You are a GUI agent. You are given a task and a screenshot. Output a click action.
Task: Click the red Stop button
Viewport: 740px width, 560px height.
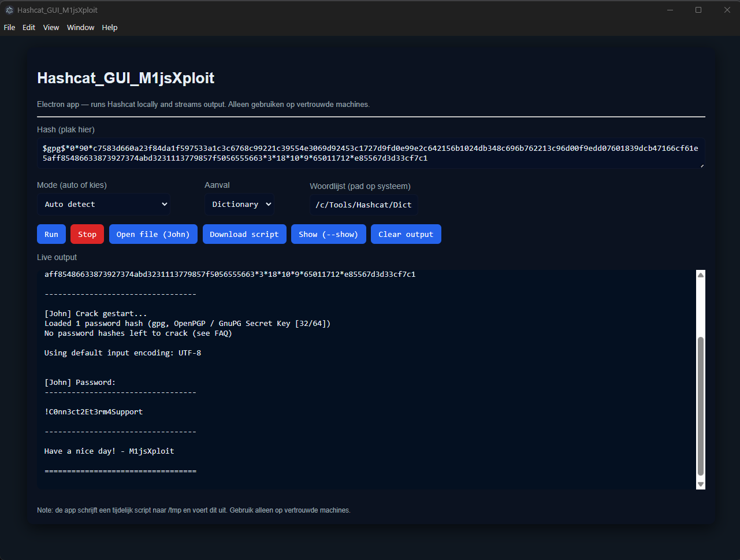pyautogui.click(x=87, y=234)
